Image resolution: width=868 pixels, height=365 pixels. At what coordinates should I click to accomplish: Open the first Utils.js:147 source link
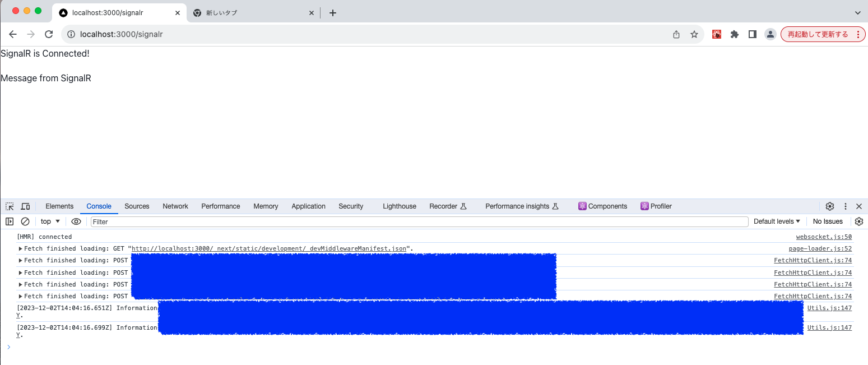pos(829,308)
